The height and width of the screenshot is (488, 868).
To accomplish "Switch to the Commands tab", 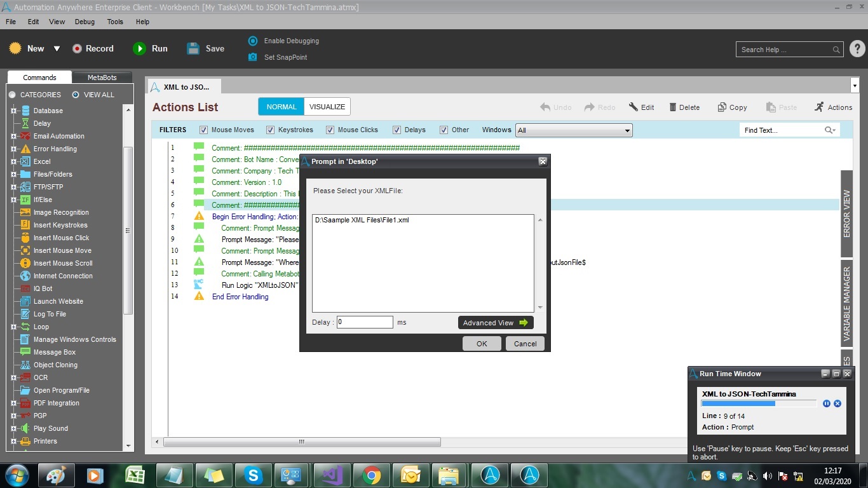I will [x=39, y=78].
